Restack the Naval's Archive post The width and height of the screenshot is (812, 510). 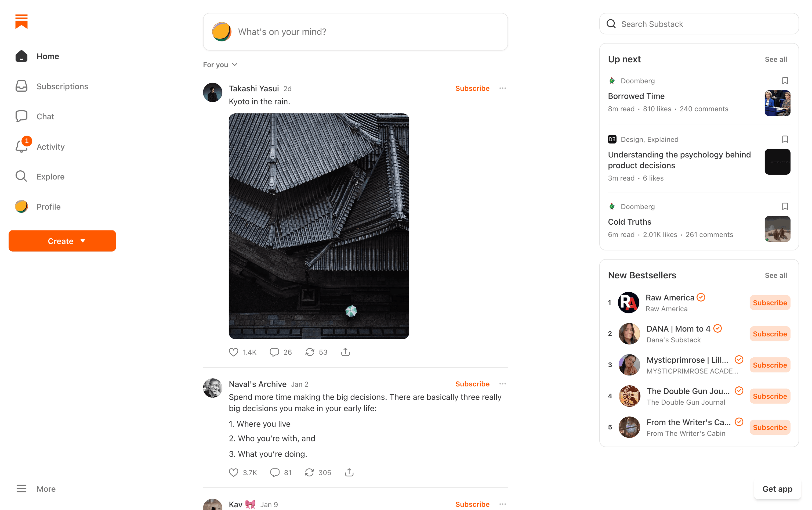[309, 473]
